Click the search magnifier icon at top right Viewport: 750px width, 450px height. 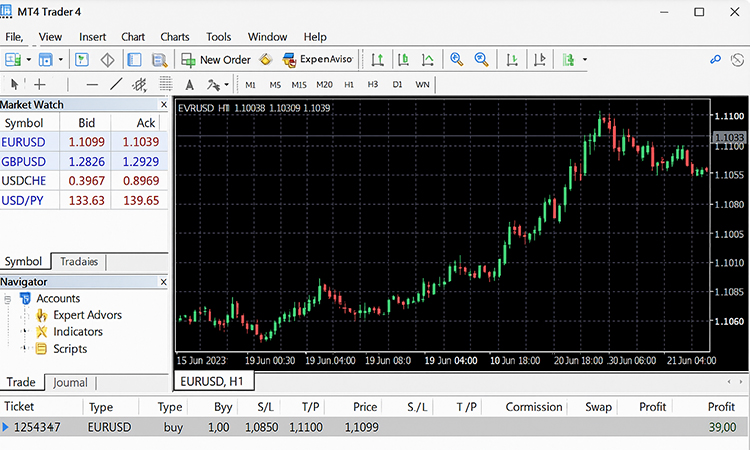(x=715, y=60)
